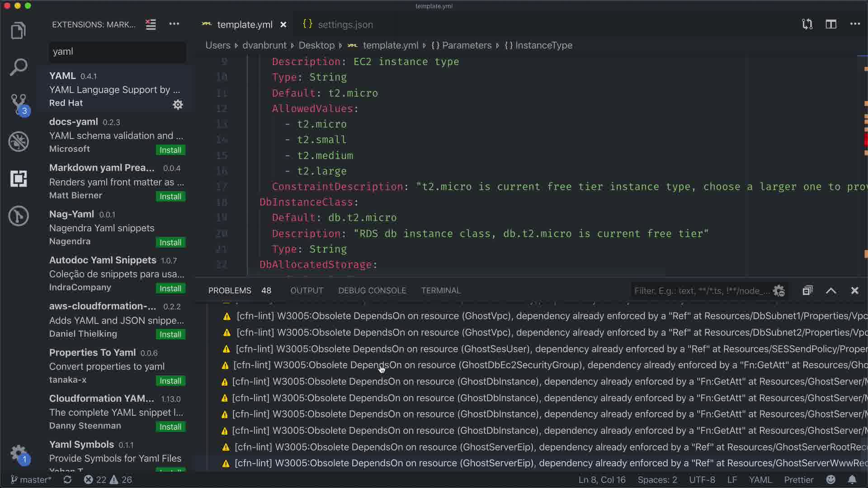Expand InstanceType breadcrumb segment
The image size is (868, 488).
[x=543, y=45]
